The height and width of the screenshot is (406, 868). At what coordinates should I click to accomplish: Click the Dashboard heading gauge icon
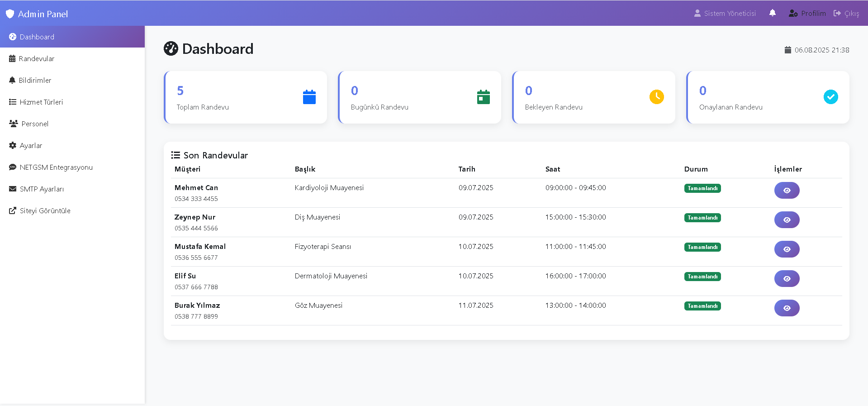pyautogui.click(x=171, y=49)
